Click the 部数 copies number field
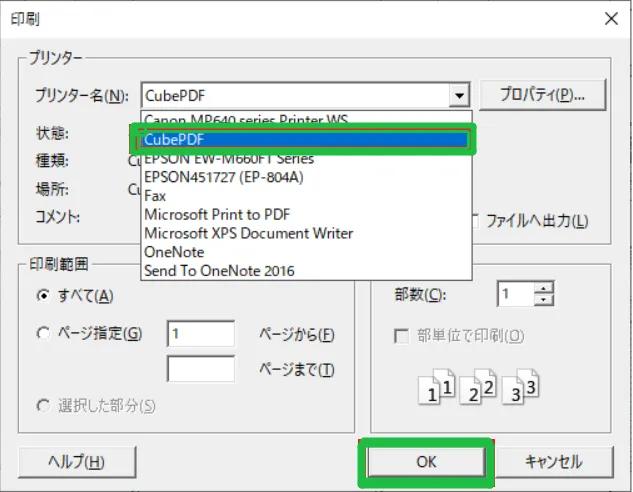The width and height of the screenshot is (633, 492). (x=516, y=294)
